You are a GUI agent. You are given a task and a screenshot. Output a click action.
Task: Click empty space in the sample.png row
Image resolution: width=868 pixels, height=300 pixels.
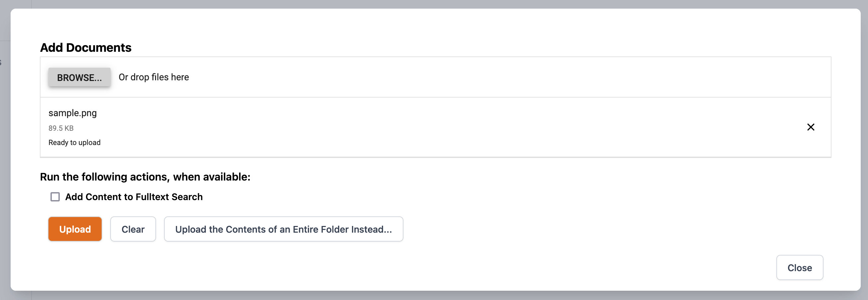(438, 127)
